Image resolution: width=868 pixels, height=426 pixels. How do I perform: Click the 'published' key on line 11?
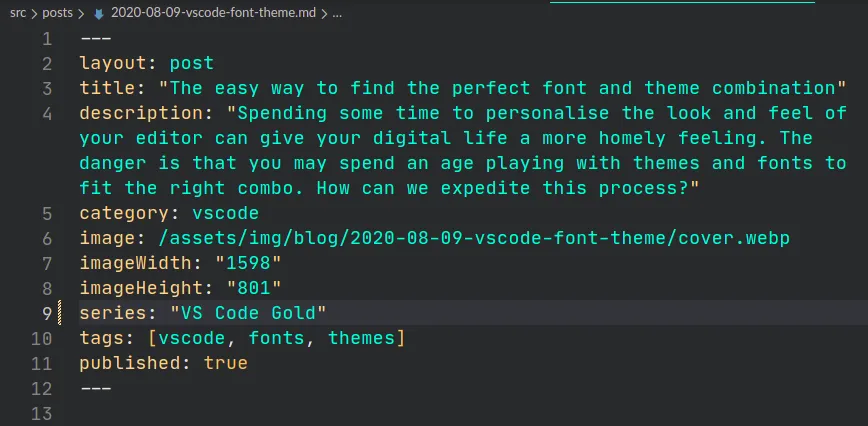(131, 363)
